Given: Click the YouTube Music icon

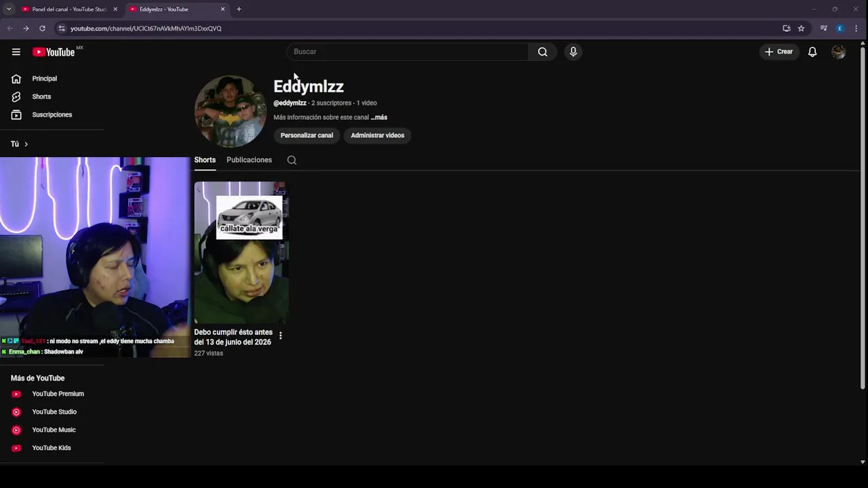Looking at the screenshot, I should coord(16,430).
